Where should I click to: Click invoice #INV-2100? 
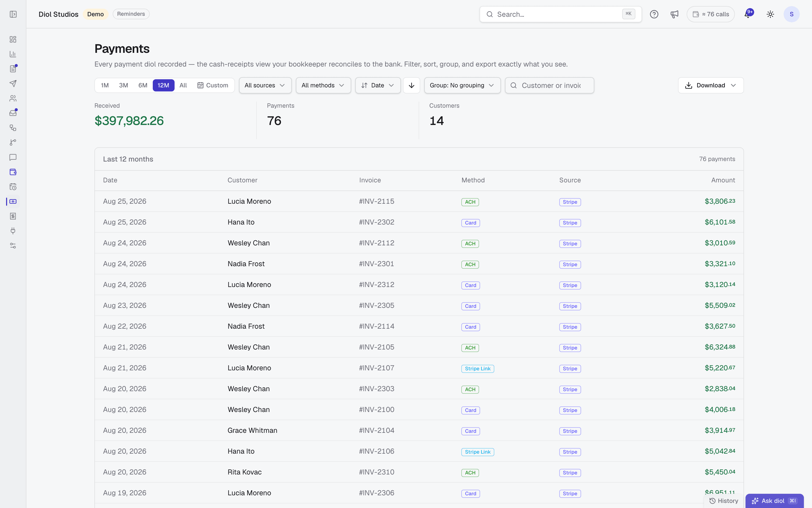point(377,409)
